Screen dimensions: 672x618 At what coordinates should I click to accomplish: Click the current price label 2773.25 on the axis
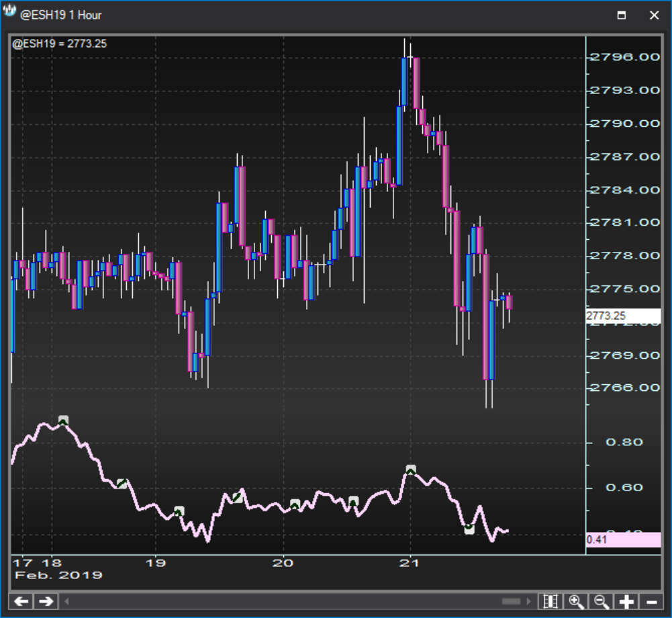tap(623, 316)
